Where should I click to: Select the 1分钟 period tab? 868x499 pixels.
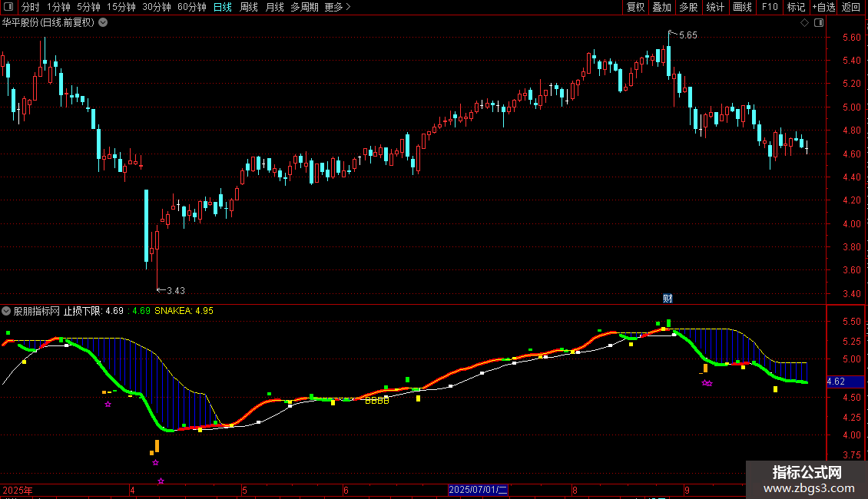point(58,7)
